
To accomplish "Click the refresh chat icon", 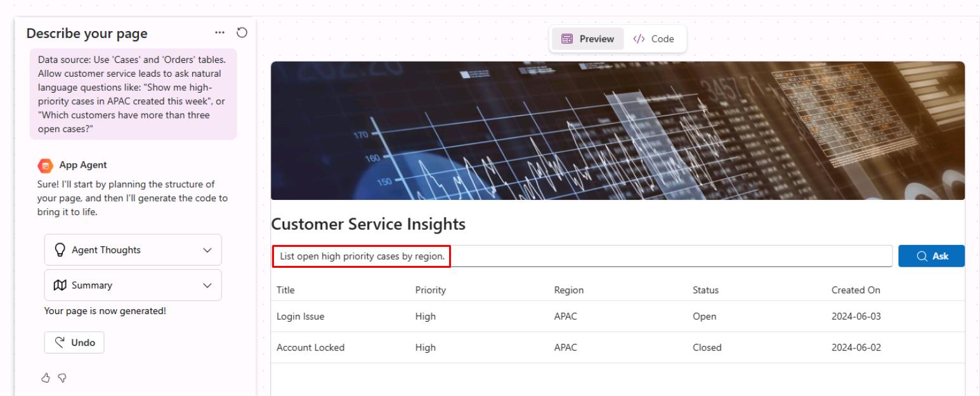I will (242, 32).
